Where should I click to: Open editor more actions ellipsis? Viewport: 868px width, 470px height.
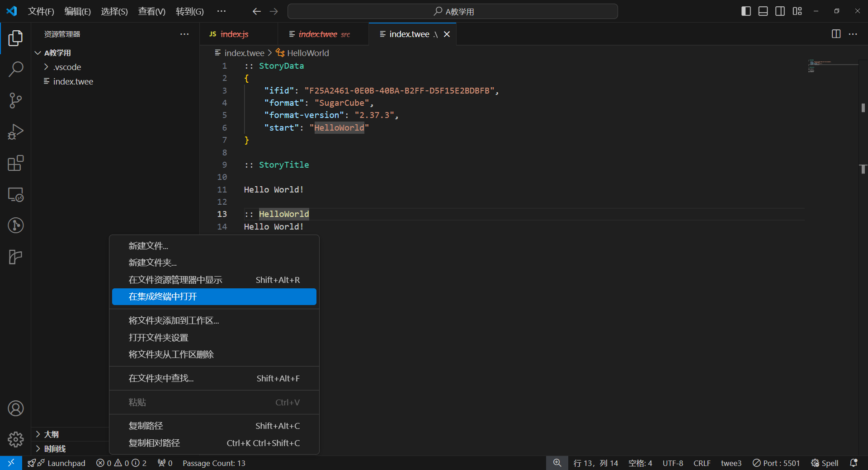(853, 34)
